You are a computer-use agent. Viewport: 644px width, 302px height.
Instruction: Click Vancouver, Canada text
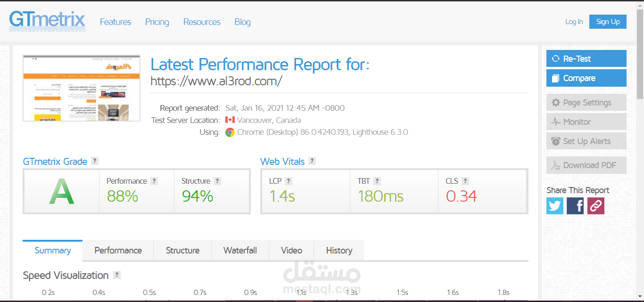pyautogui.click(x=269, y=120)
